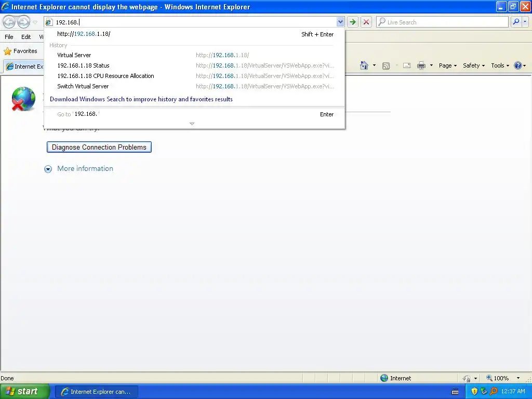
Task: Select the Internet Explorer tab
Action: (x=24, y=66)
